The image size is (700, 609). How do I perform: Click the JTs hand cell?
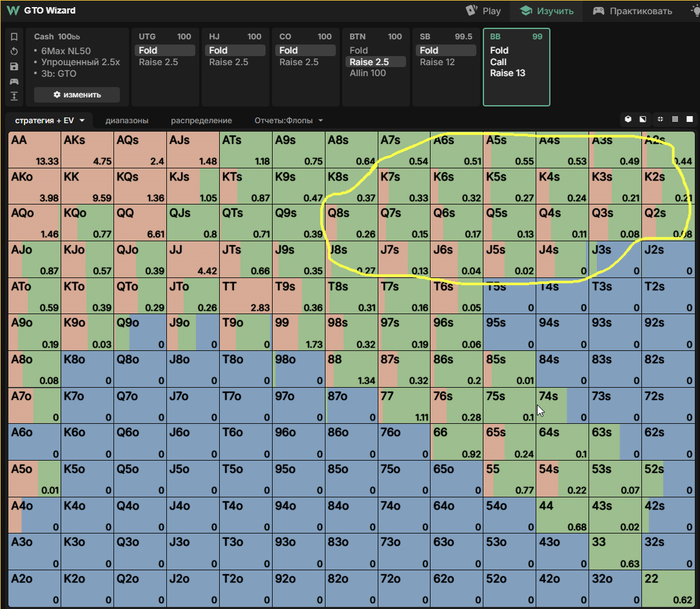246,259
